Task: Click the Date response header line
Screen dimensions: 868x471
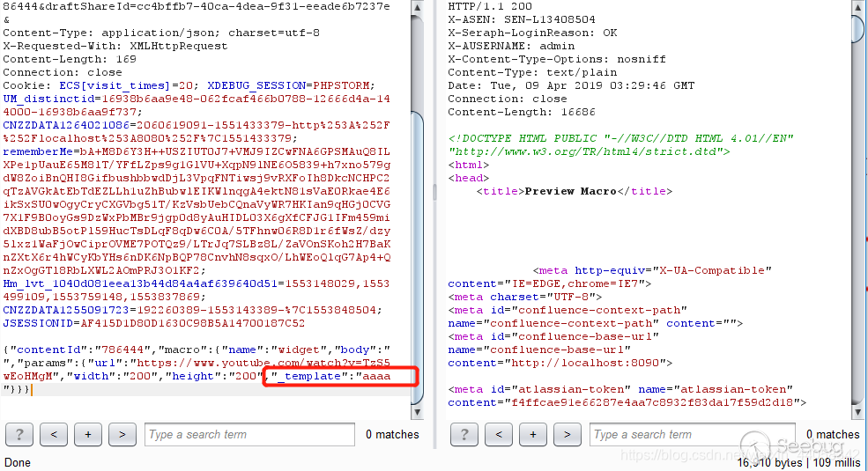Action: (x=571, y=85)
